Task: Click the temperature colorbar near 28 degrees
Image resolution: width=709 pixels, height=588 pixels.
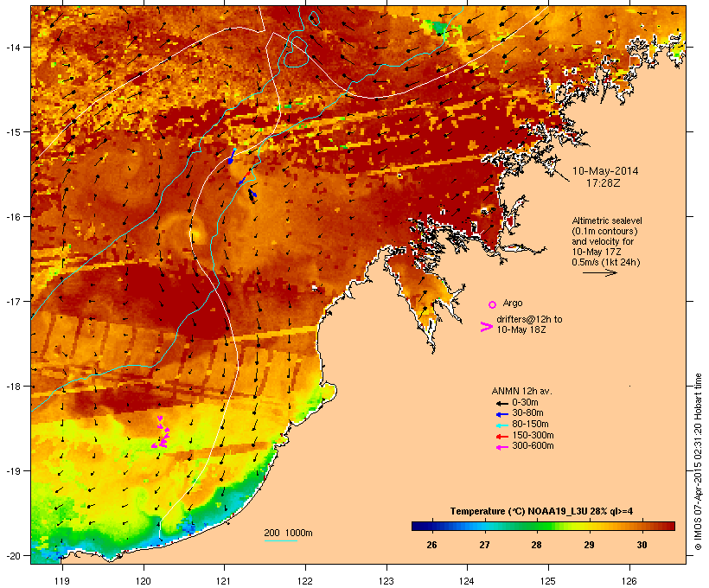Action: click(x=536, y=526)
